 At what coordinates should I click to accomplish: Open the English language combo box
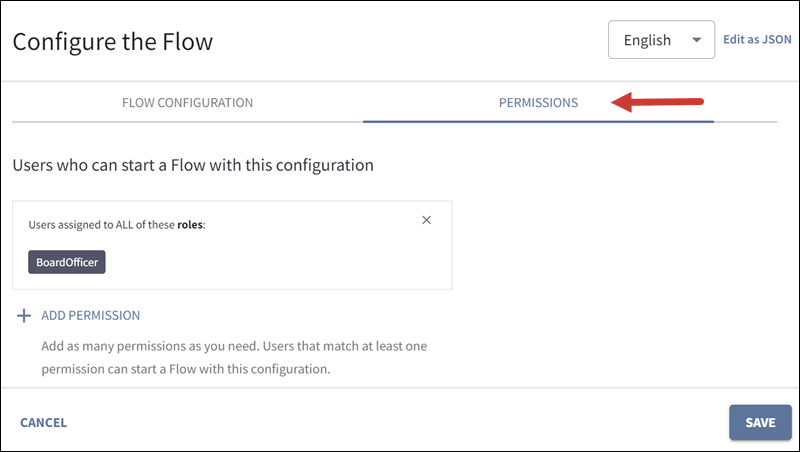[661, 41]
